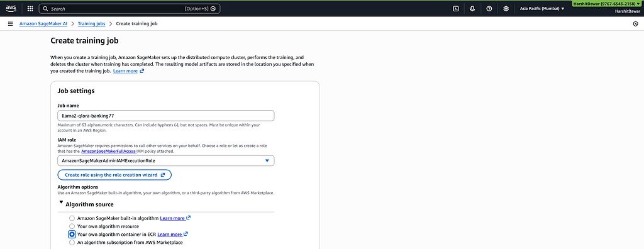Open the notifications bell
Image resolution: width=644 pixels, height=249 pixels.
(x=472, y=8)
